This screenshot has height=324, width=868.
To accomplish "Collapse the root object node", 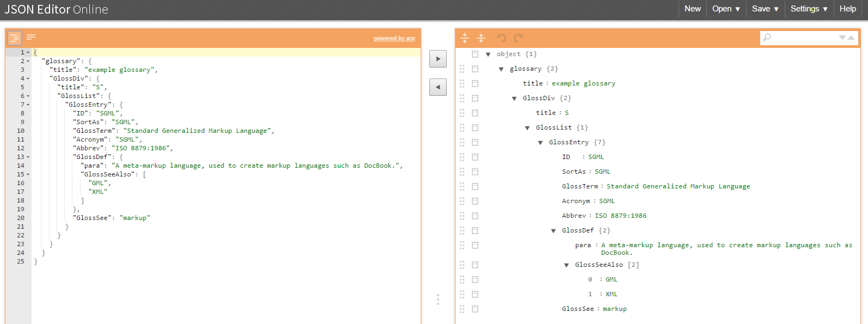I will 488,54.
